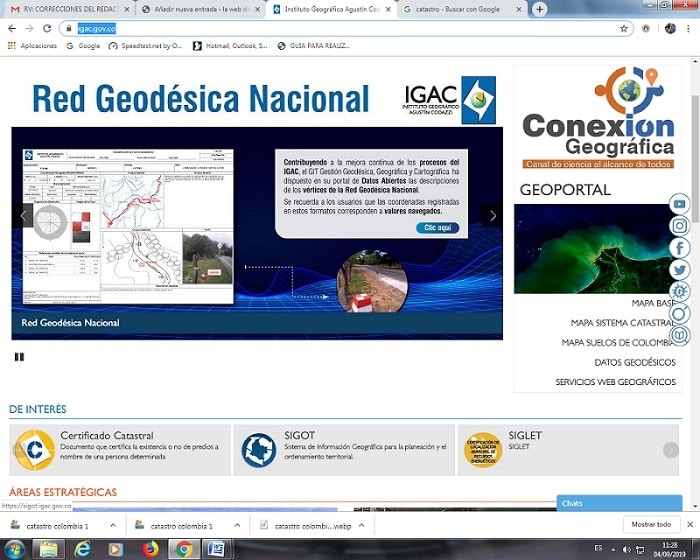Click the SIGOT blue map icon
Screen dimensions: 700x560
[259, 450]
